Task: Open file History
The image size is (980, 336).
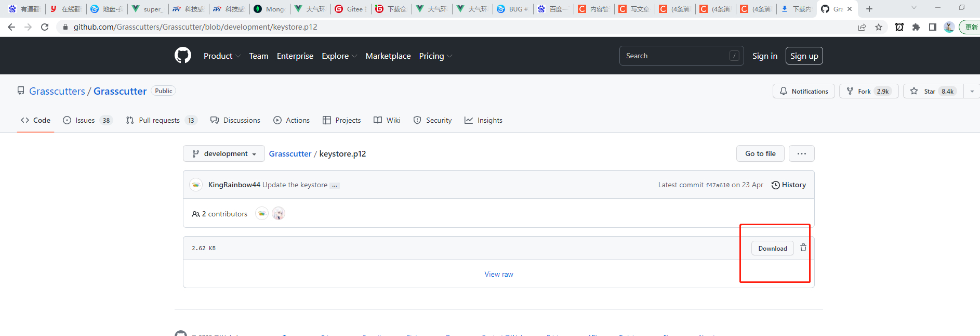Action: point(789,185)
